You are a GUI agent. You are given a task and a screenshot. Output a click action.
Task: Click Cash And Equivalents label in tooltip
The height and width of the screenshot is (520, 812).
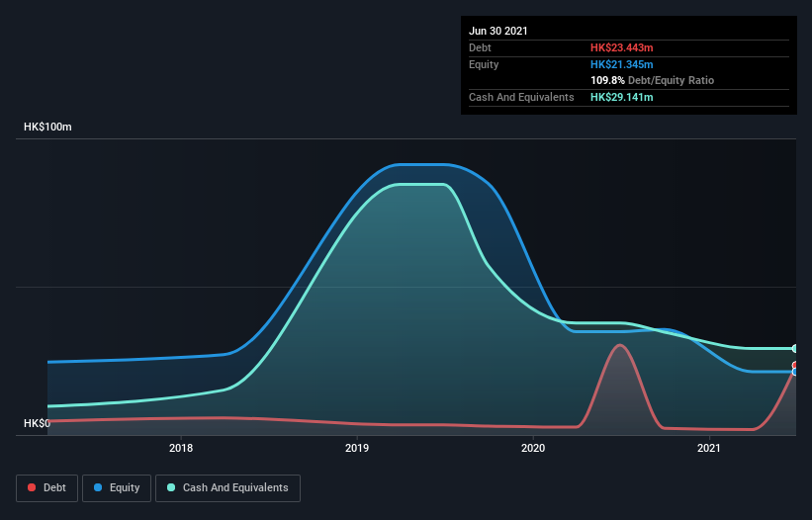tap(521, 97)
